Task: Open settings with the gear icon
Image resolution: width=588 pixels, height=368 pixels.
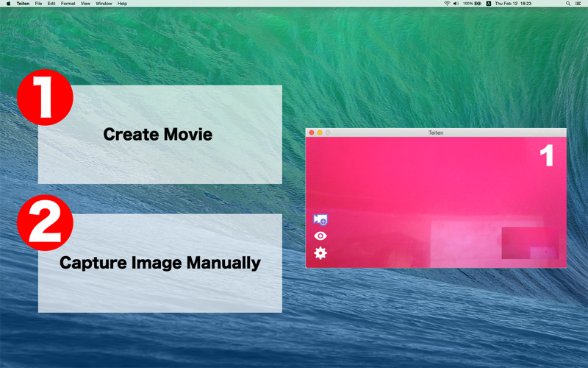Action: (320, 253)
